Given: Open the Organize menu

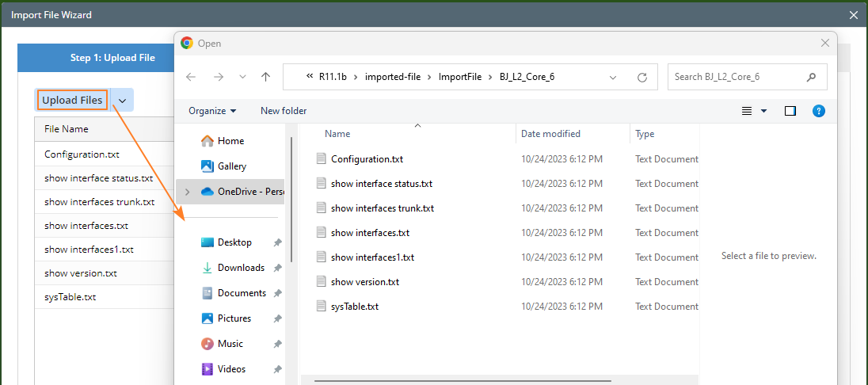Looking at the screenshot, I should coord(212,111).
